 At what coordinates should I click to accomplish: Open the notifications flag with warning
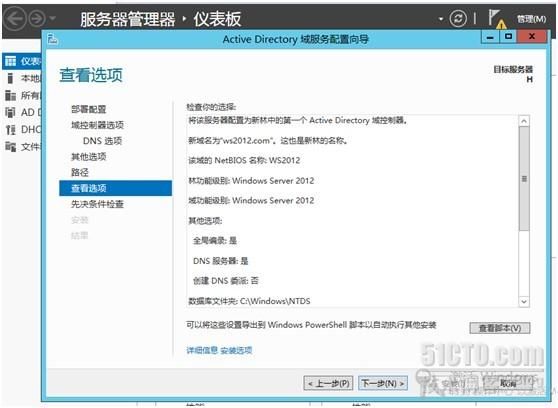coord(496,19)
